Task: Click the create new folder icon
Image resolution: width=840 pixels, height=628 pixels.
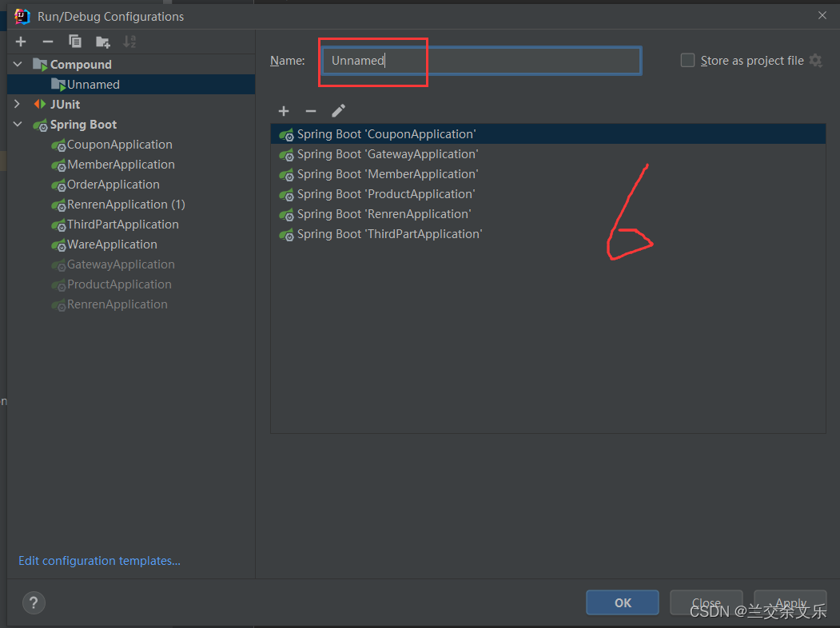Action: coord(102,42)
